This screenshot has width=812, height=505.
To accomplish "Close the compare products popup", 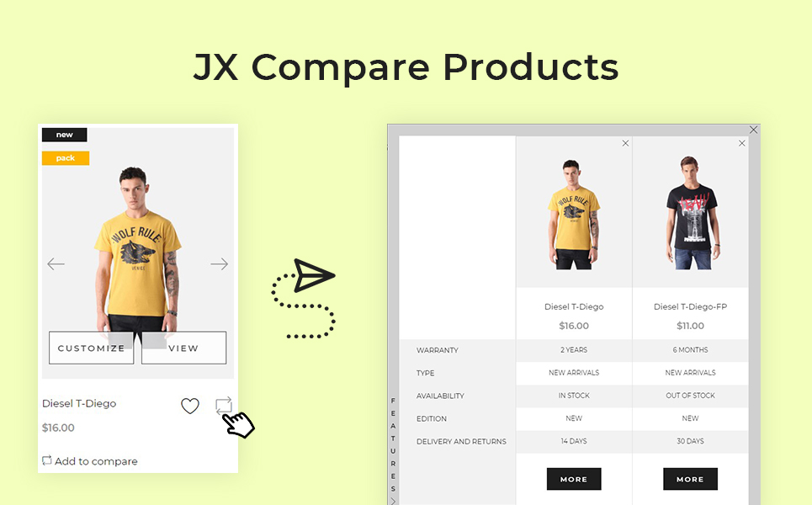I will coord(753,130).
